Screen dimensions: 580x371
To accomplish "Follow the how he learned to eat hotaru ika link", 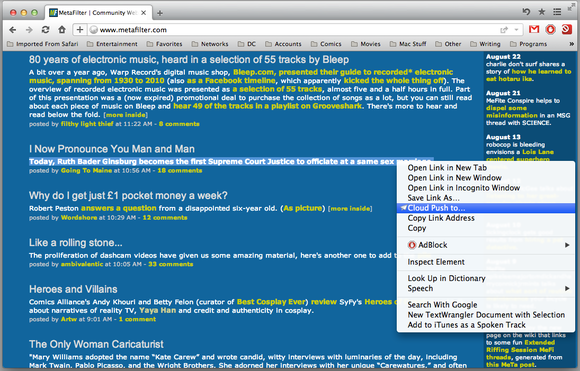I will click(x=529, y=75).
